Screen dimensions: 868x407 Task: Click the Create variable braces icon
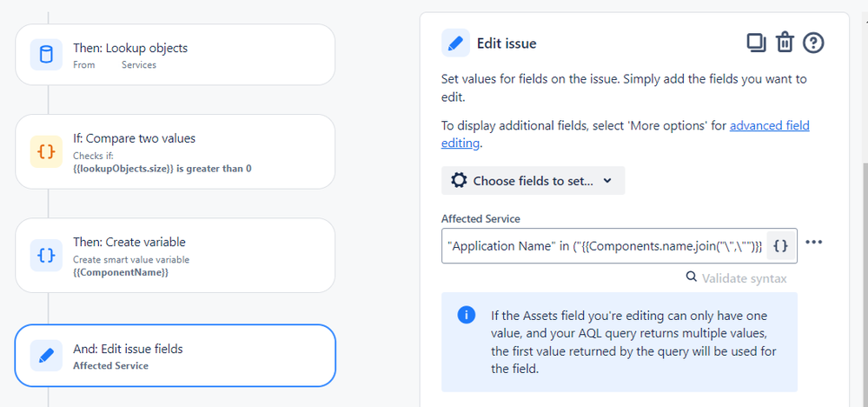coord(46,255)
